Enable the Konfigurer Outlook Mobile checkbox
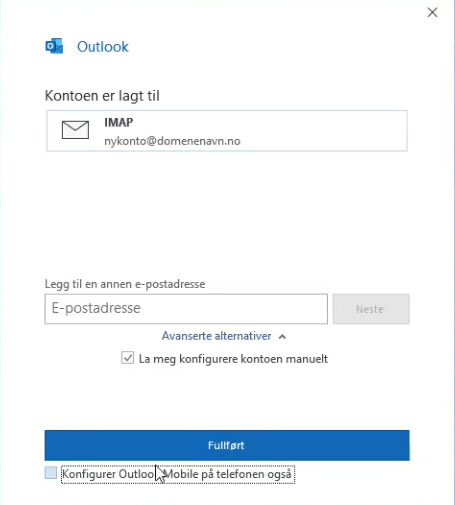Screen dimensions: 455x505 click(51, 473)
